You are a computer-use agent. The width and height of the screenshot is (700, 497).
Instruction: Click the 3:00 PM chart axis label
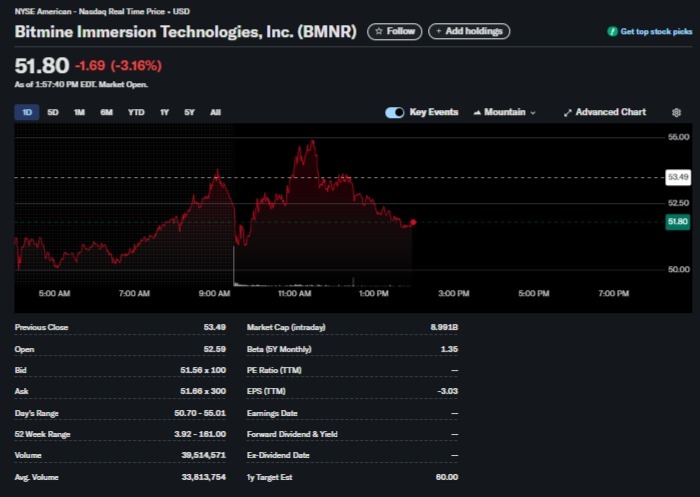(x=454, y=293)
